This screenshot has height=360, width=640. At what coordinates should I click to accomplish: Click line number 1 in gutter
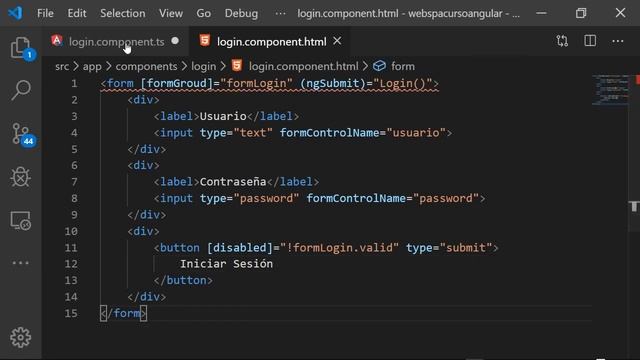[74, 83]
